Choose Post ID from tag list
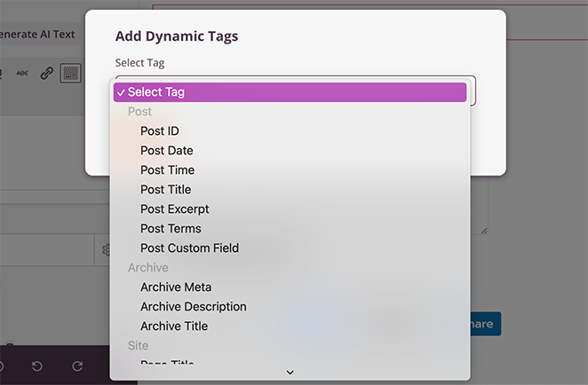Image resolution: width=588 pixels, height=385 pixels. point(160,131)
